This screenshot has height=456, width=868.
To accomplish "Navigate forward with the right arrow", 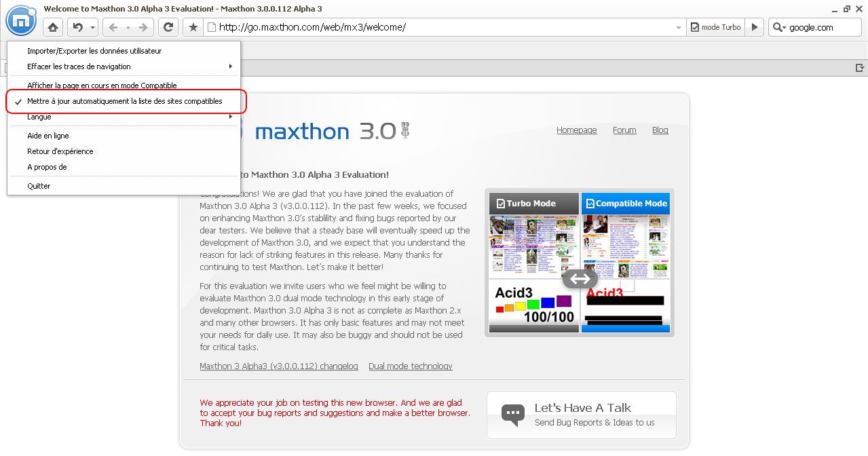I will (143, 27).
